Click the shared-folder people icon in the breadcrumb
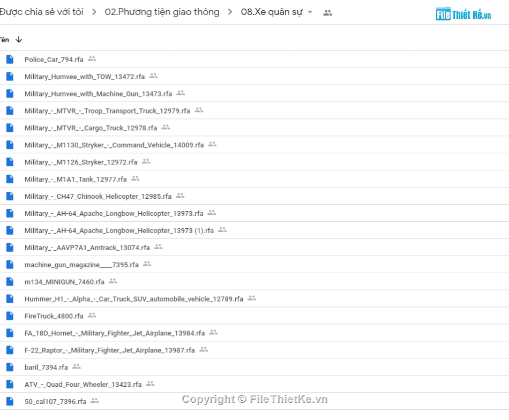The image size is (509, 420). 327,13
